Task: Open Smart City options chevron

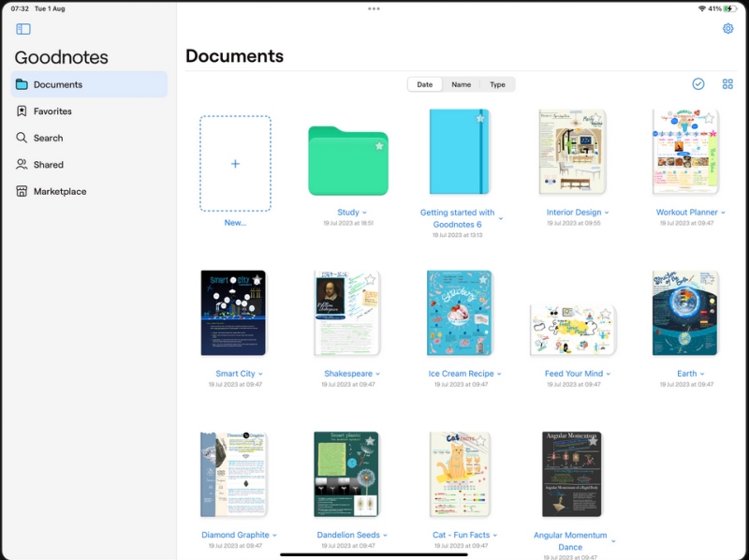Action: pyautogui.click(x=260, y=375)
